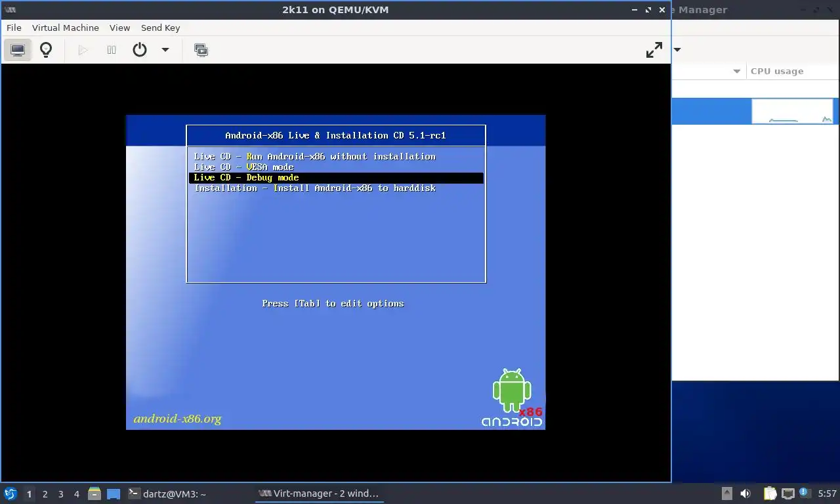Click the CPU usage column header
This screenshot has width=840, height=504.
click(x=792, y=71)
